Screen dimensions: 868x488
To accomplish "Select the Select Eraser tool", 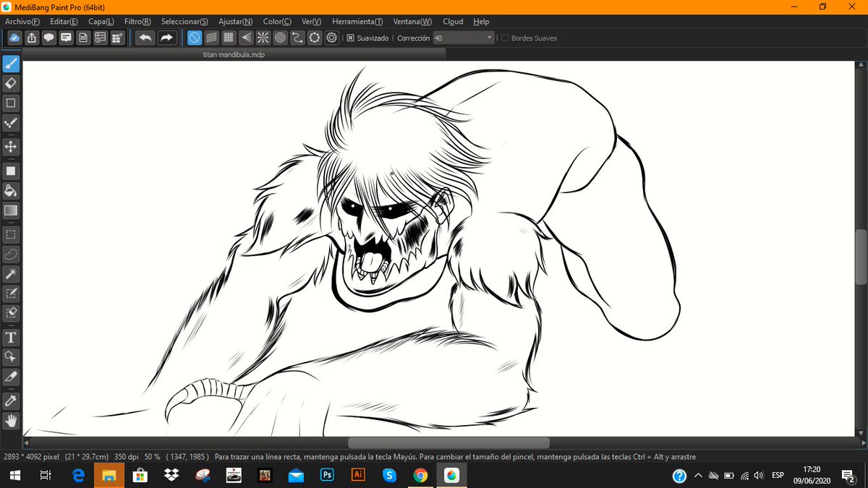I will pyautogui.click(x=11, y=313).
